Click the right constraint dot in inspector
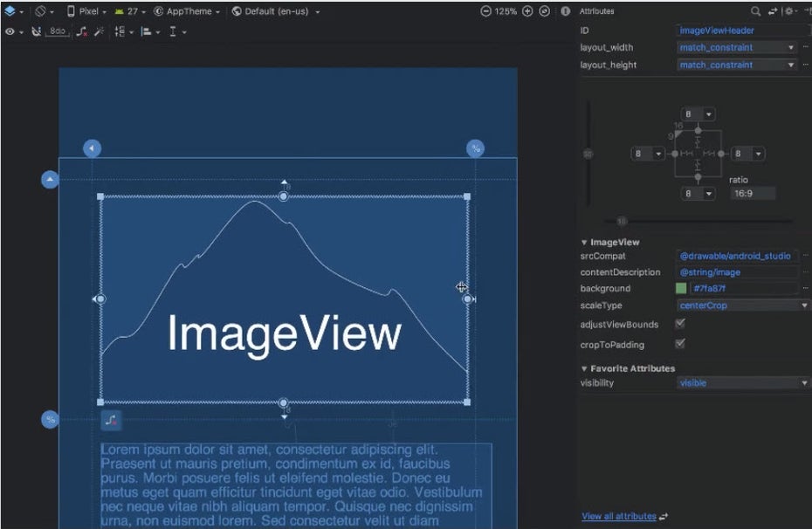Image resolution: width=812 pixels, height=529 pixels. (x=721, y=154)
